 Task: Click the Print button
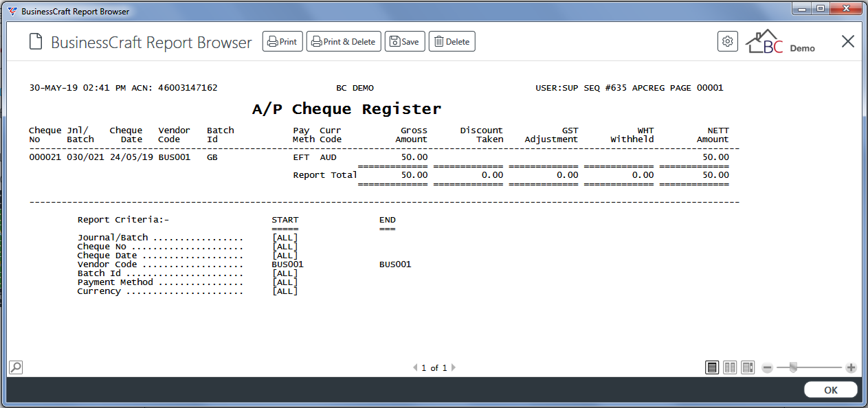tap(282, 41)
